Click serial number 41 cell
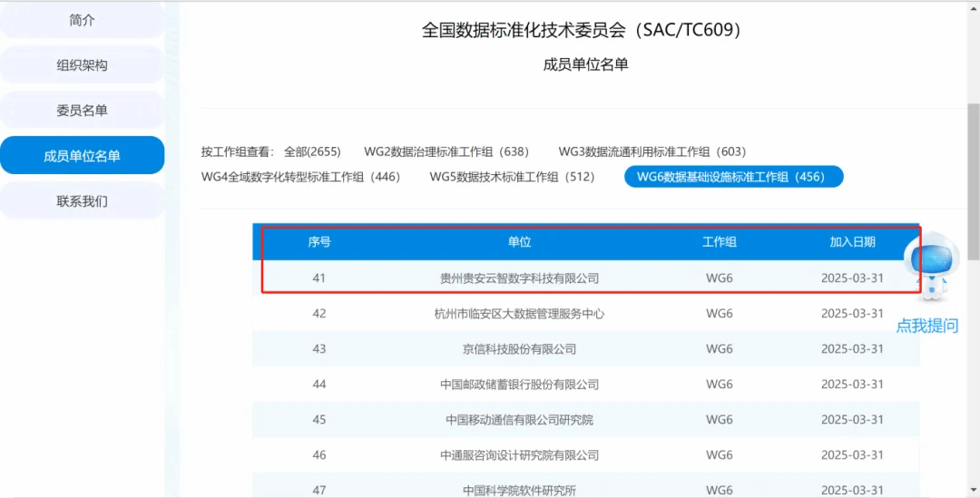 click(319, 278)
